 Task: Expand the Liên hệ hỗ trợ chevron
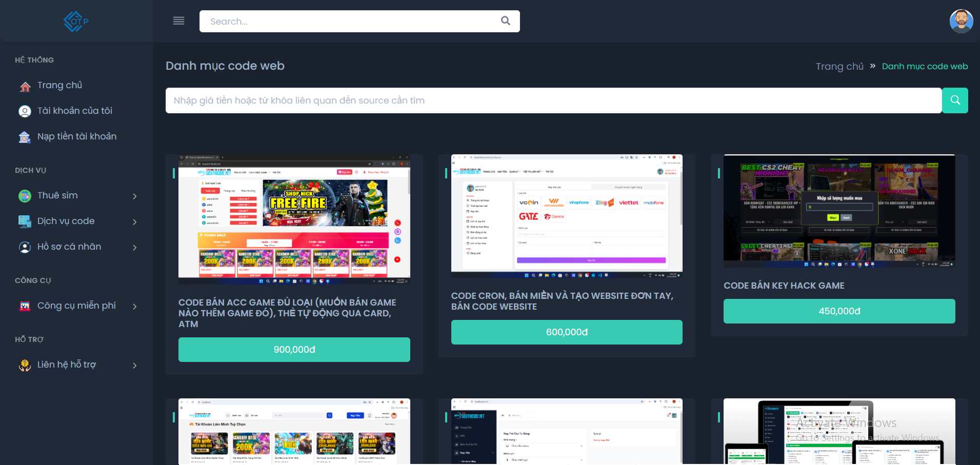click(x=135, y=366)
